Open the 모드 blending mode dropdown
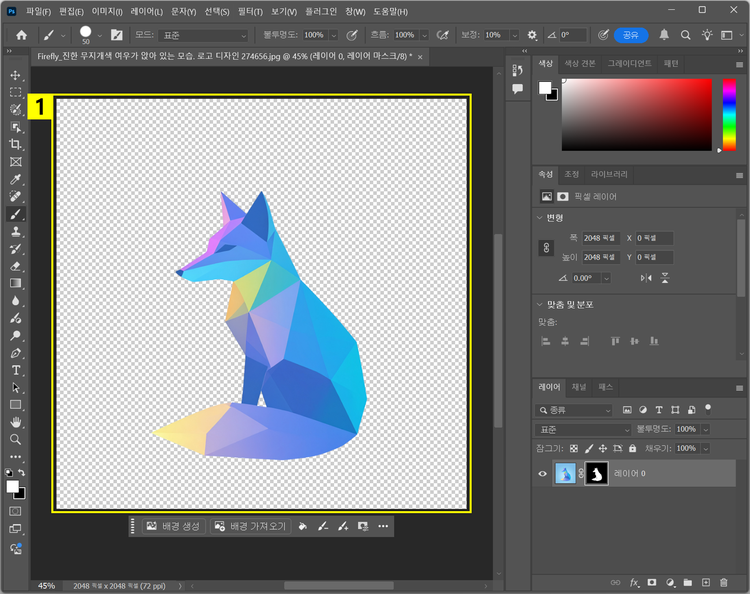The width and height of the screenshot is (750, 594). coord(203,35)
